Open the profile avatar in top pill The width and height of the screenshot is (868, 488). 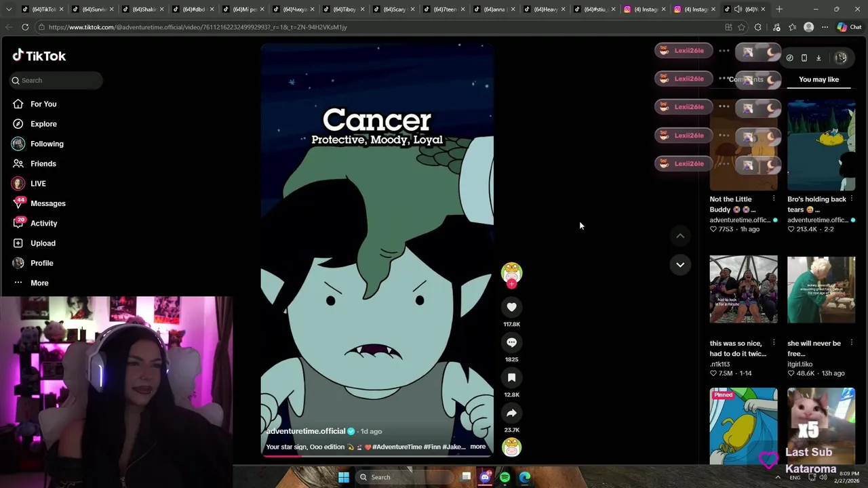[x=841, y=58]
